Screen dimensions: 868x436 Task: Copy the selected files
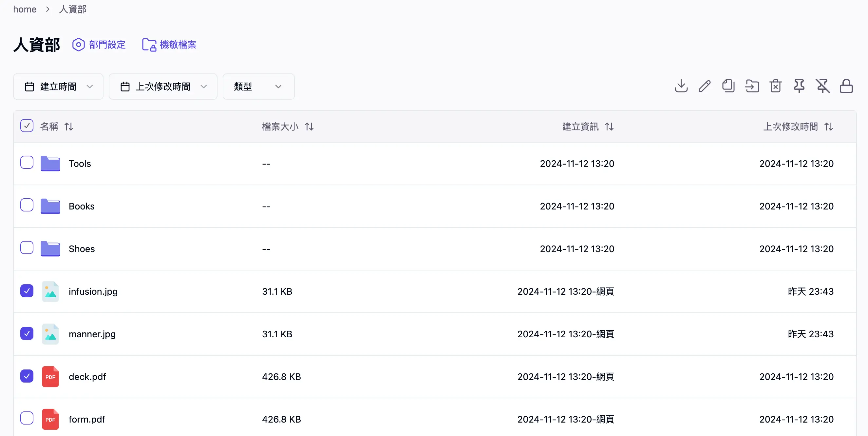coord(728,86)
